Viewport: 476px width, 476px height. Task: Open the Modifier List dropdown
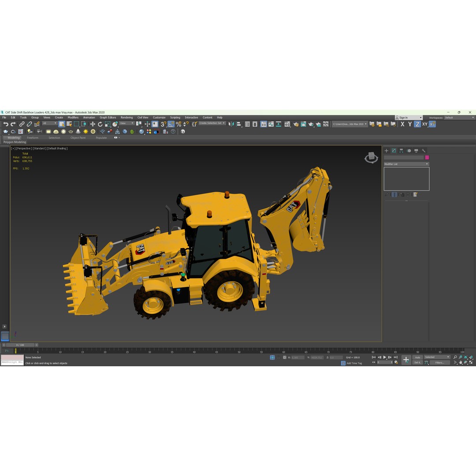(x=406, y=164)
